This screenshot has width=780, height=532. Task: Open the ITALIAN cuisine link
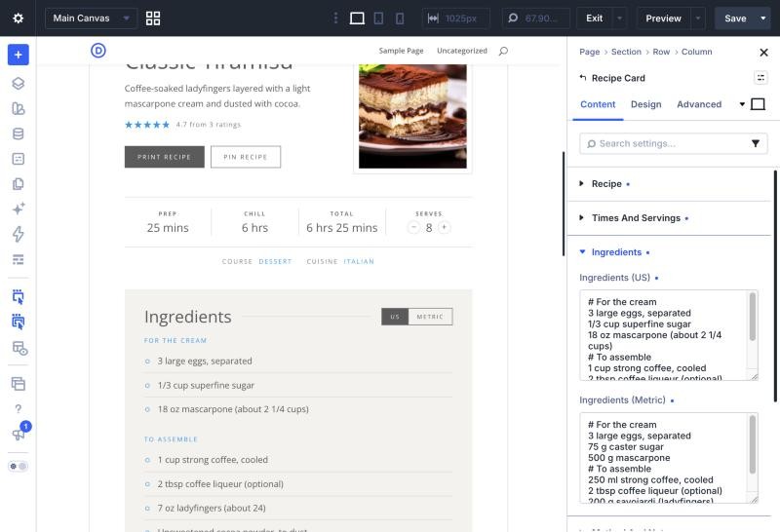(359, 261)
